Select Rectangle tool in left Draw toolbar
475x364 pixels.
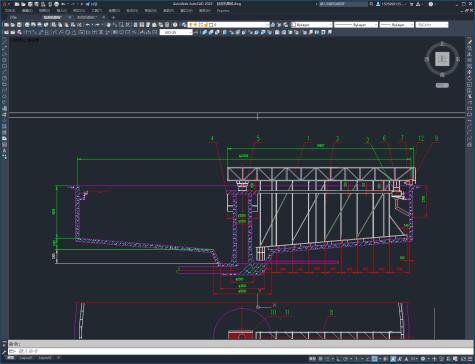[x=4, y=66]
